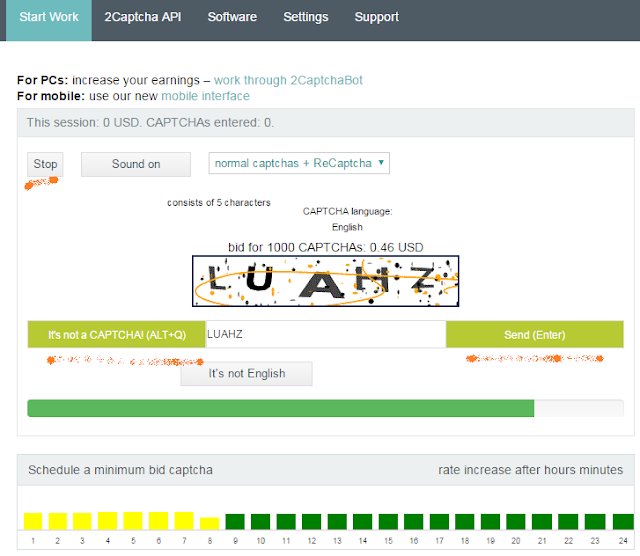Click the yellow bid bar for hour 1
This screenshot has width=640, height=556.
point(33,521)
